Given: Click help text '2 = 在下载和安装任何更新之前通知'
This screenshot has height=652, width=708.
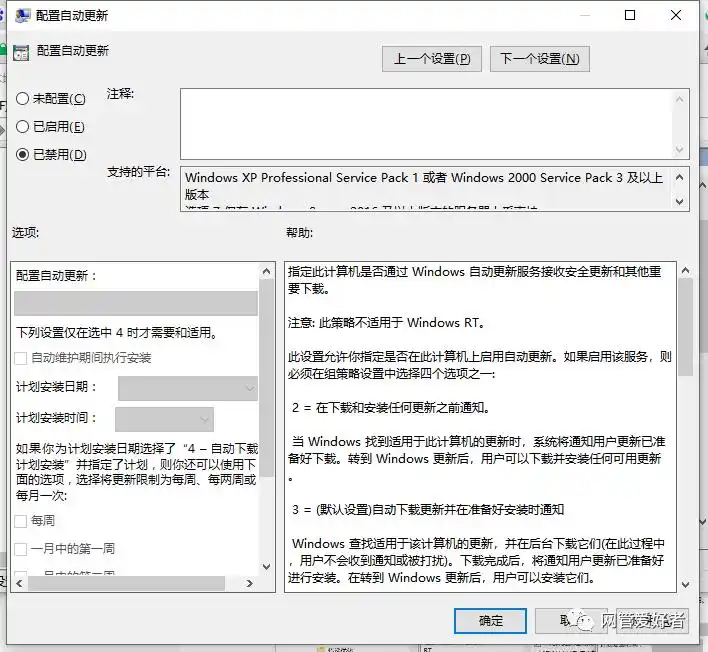Looking at the screenshot, I should coord(391,408).
